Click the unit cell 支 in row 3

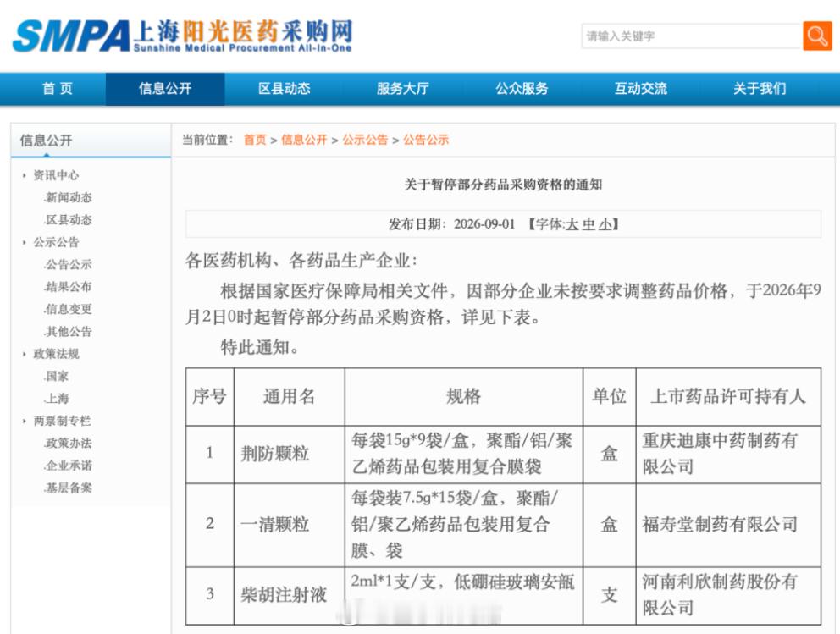[610, 595]
